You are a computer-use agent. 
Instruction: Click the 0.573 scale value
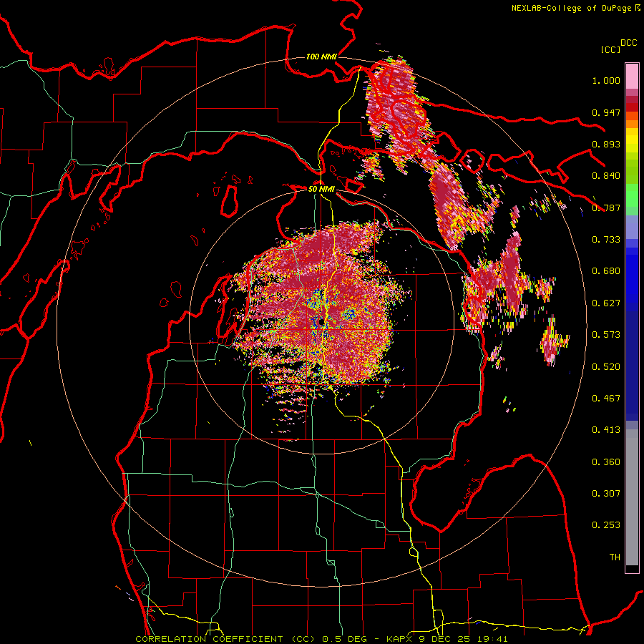(x=606, y=335)
